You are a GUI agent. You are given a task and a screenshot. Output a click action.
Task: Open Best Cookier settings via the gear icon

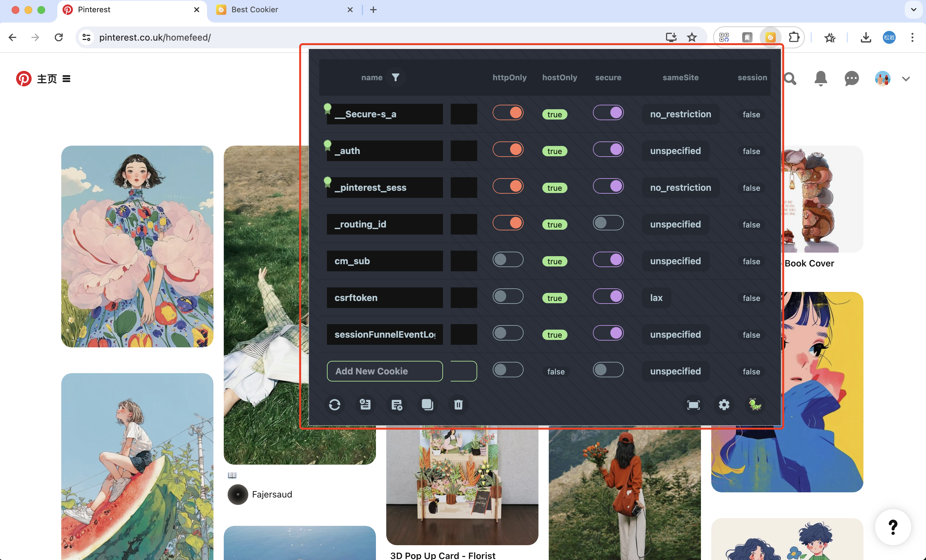(x=724, y=404)
